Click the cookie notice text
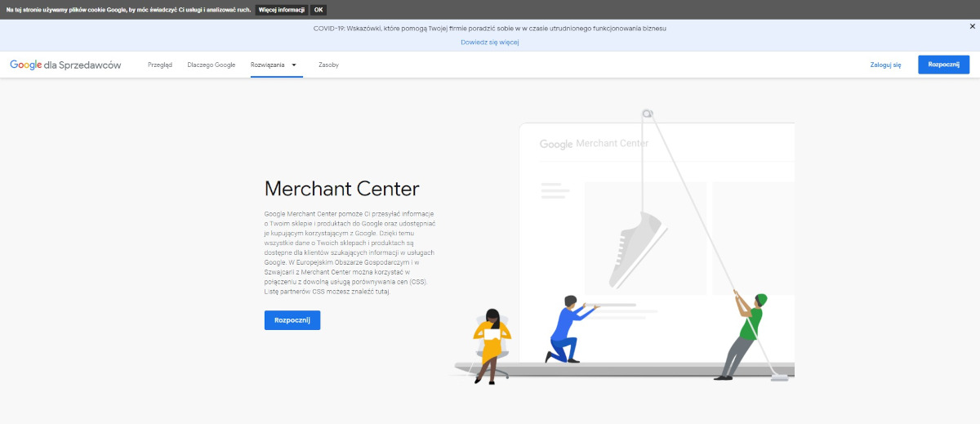The height and width of the screenshot is (424, 980). (128, 10)
